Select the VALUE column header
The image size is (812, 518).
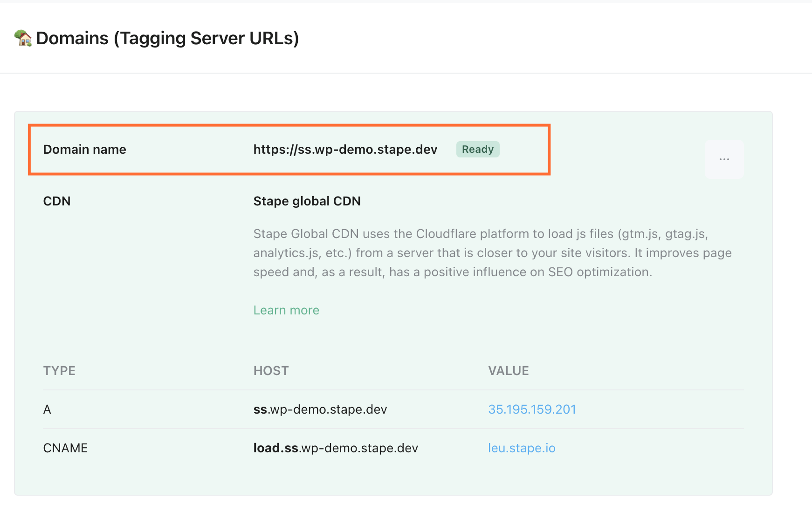tap(509, 370)
